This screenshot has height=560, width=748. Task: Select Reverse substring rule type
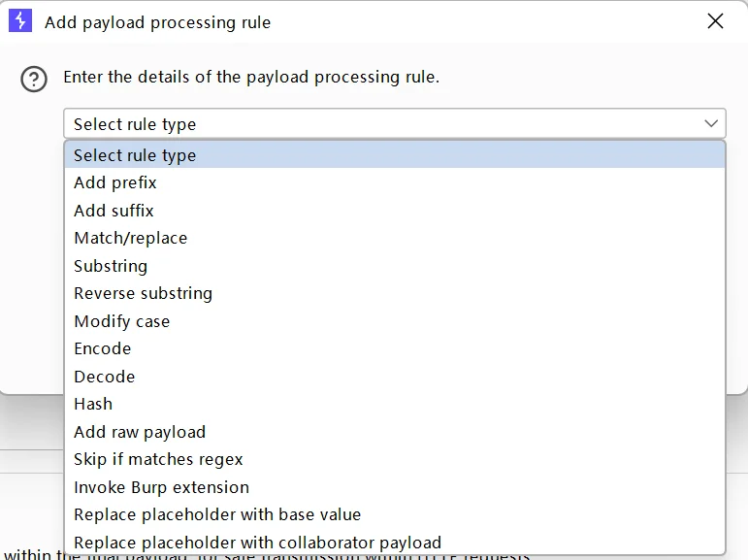tap(143, 293)
